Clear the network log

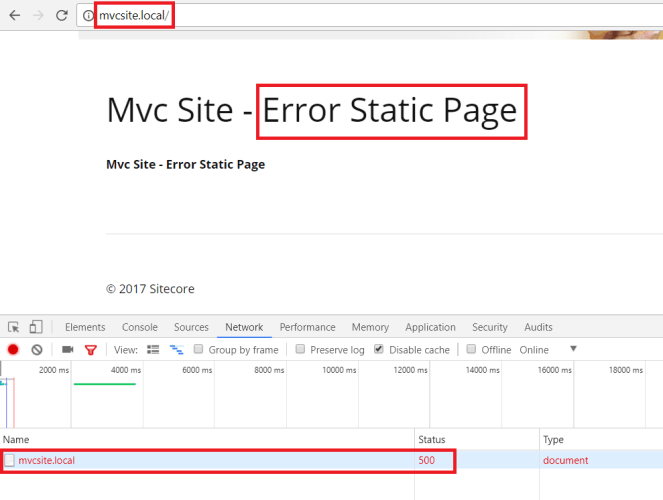[36, 350]
